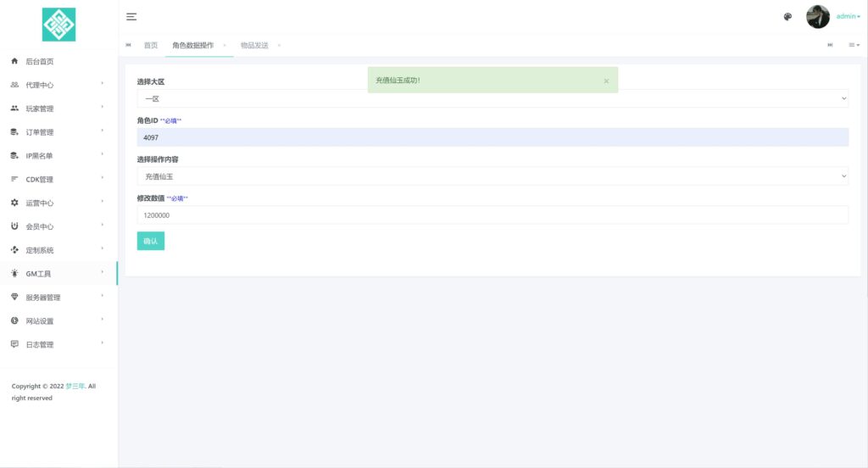Dismiss the 充值仙玉成功 notification
Image resolution: width=868 pixels, height=468 pixels.
(606, 81)
